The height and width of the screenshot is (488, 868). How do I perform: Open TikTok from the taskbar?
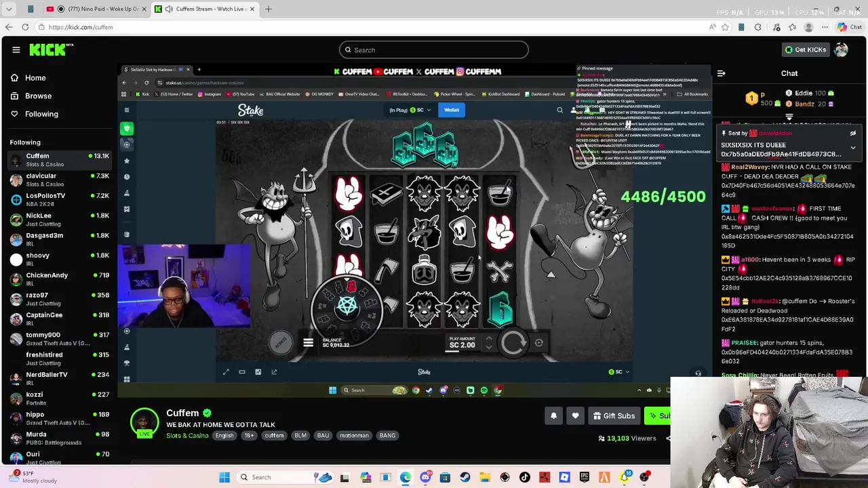pos(525,477)
